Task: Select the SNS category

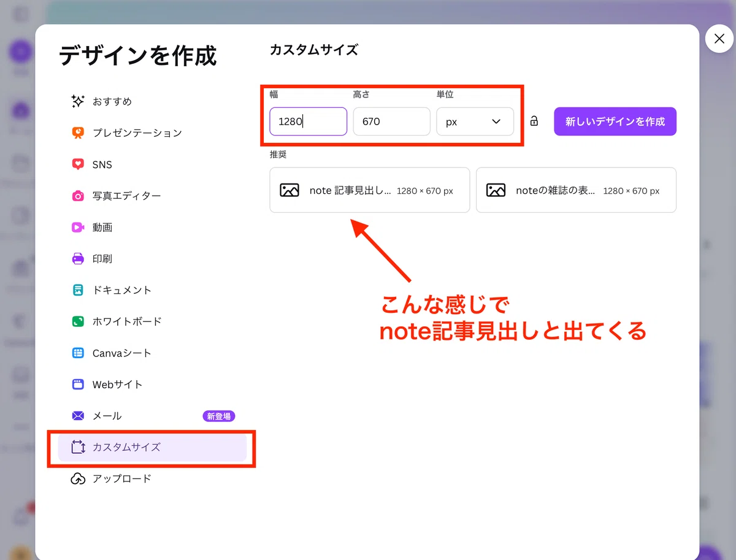Action: click(x=152, y=164)
